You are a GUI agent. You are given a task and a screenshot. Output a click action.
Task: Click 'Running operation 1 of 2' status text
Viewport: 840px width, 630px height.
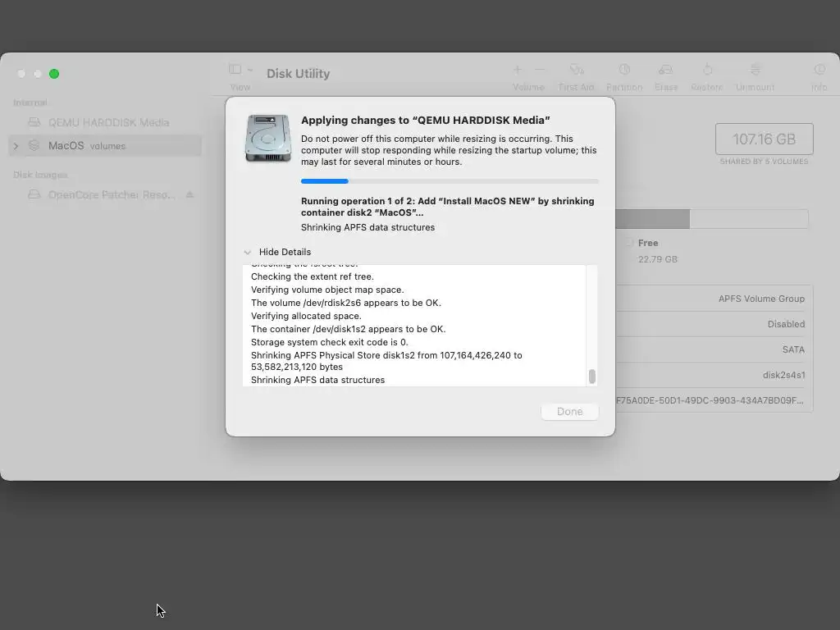point(447,207)
